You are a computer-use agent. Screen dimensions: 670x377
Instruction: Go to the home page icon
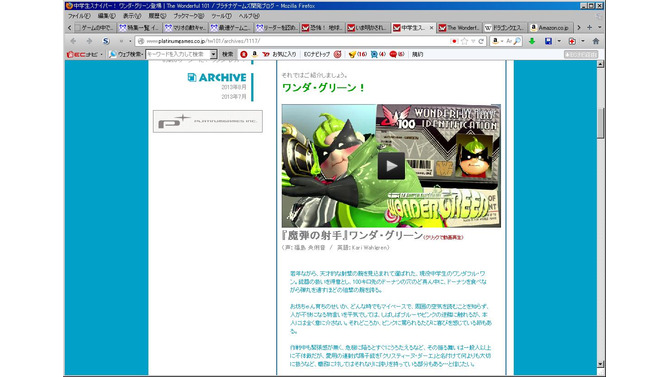click(596, 41)
